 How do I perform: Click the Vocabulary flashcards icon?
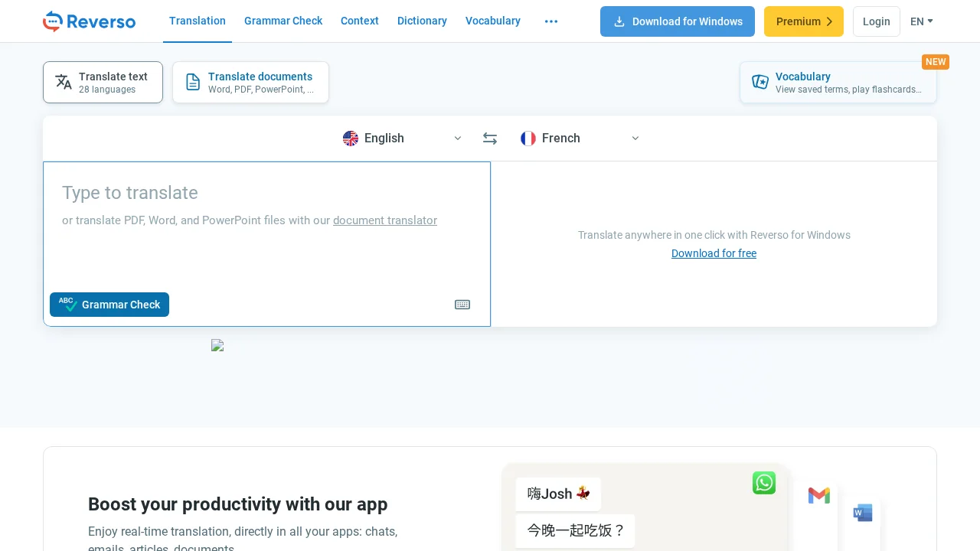760,82
